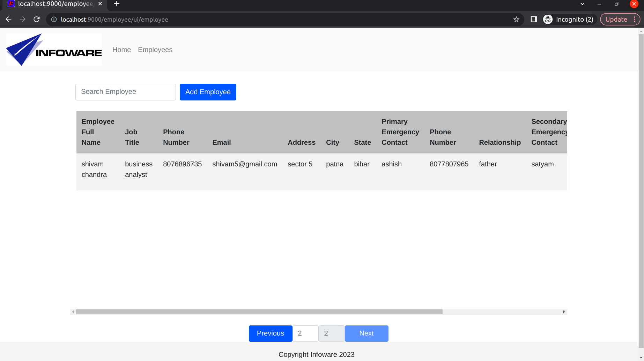Open the Home nav link
644x361 pixels.
[x=121, y=50]
